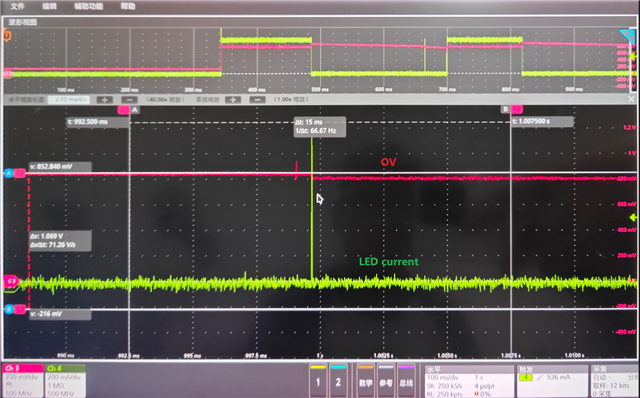The width and height of the screenshot is (640, 398).
Task: Open the 辅助功能 (Utility) menu
Action: 89,6
